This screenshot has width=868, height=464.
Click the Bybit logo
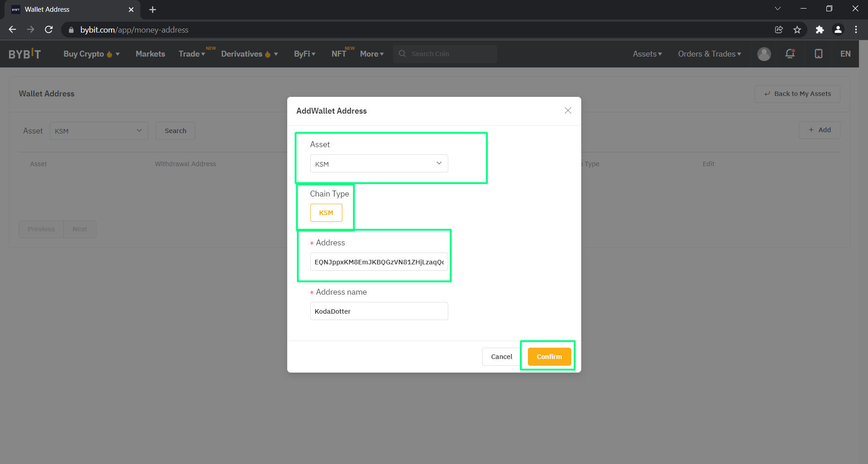point(25,54)
